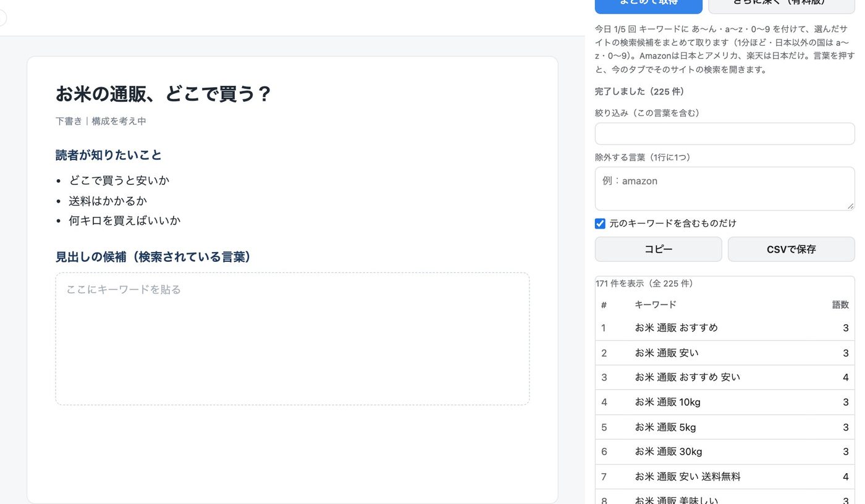Click the bullet 何キロを買えばいいか
Viewport: 865px width, 504px height.
125,220
